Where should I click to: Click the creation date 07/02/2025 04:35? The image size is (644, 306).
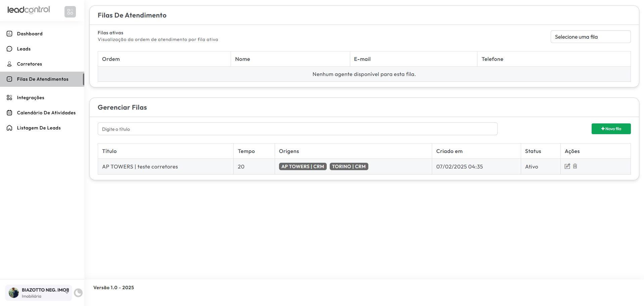pyautogui.click(x=459, y=167)
